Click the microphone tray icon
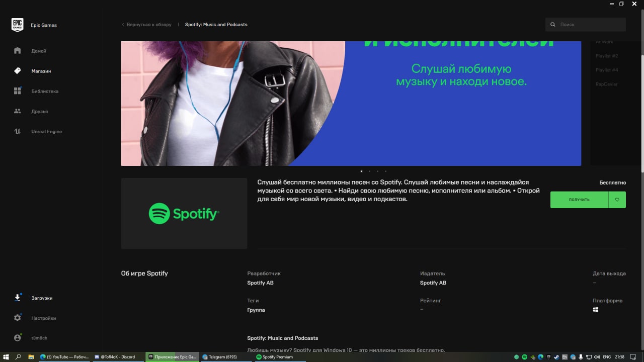This screenshot has width=644, height=362. coord(581,357)
